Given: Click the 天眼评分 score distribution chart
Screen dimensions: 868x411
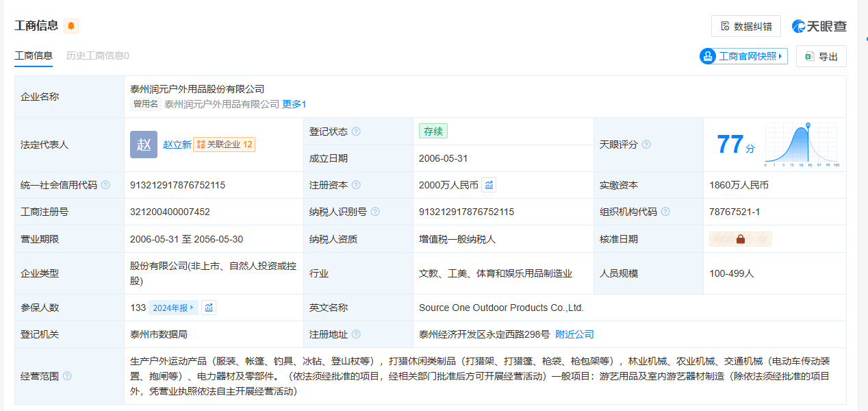Looking at the screenshot, I should pos(801,145).
